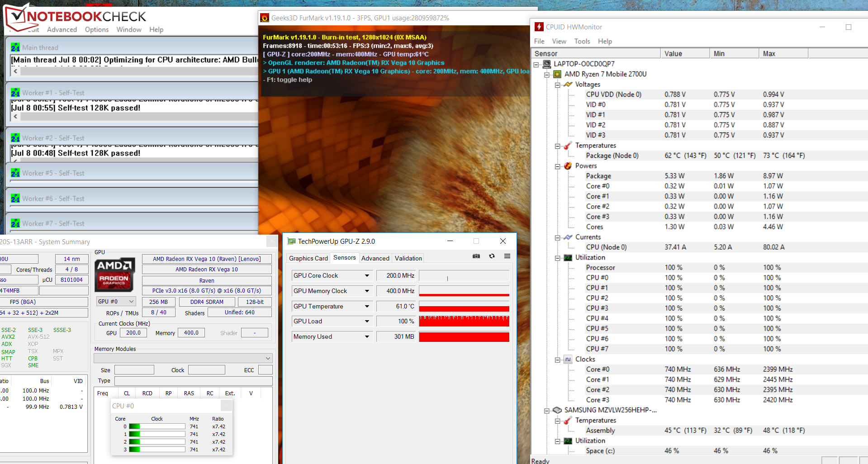
Task: Switch to the Graphics Card tab in GPU-Z
Action: (308, 258)
